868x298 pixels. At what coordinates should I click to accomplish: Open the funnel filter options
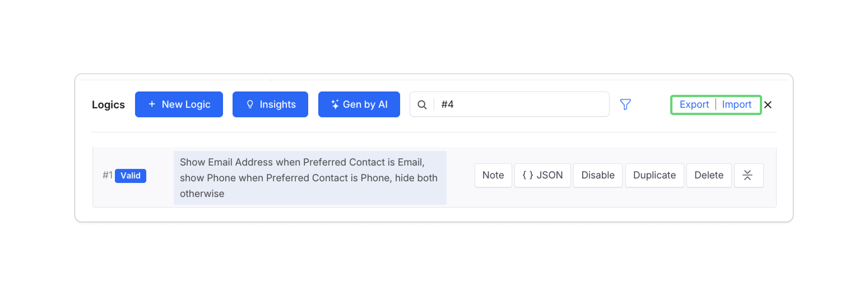[x=625, y=105]
